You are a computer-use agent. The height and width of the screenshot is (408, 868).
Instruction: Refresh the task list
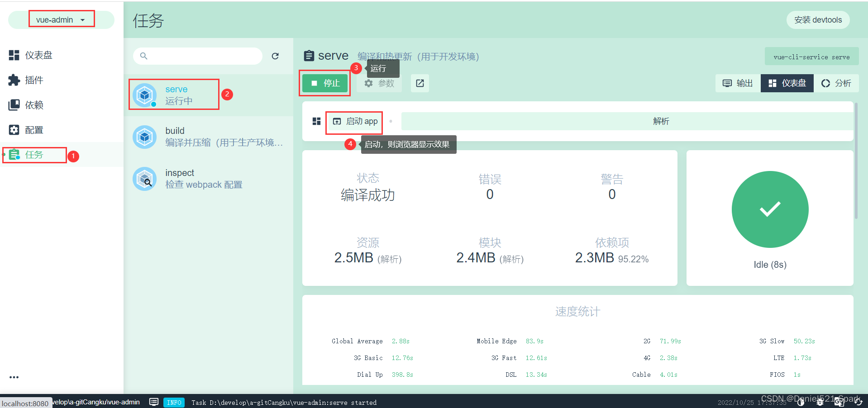click(x=275, y=56)
